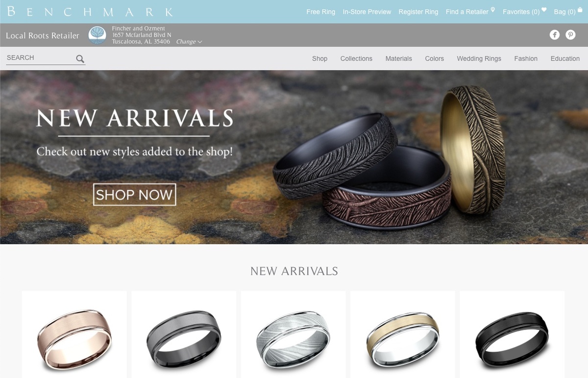Click the Register Ring link

pos(418,12)
